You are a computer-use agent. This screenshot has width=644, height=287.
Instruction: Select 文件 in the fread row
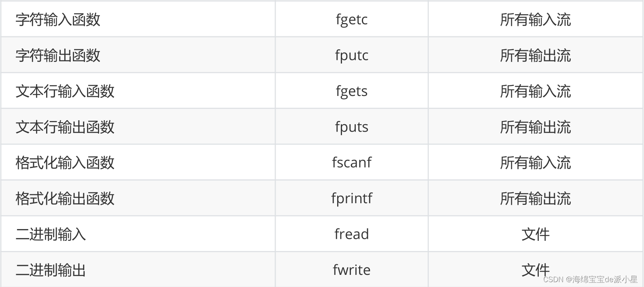(535, 234)
